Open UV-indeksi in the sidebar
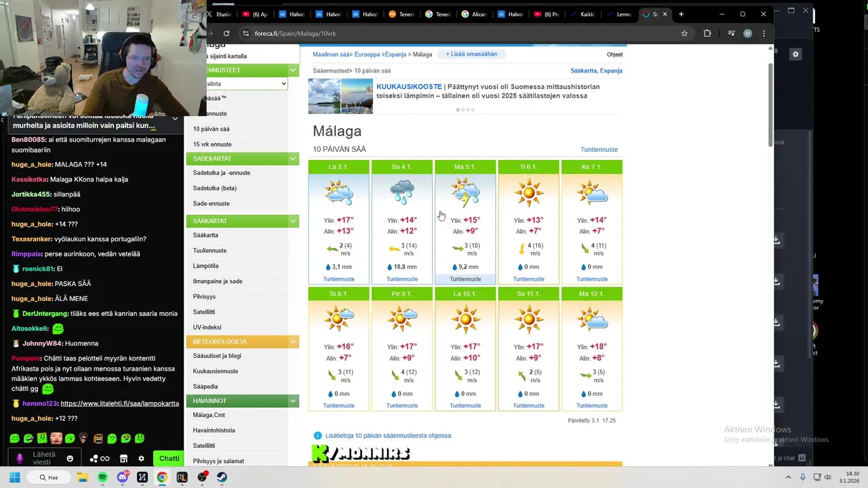Screen dimensions: 868x488 point(207,327)
